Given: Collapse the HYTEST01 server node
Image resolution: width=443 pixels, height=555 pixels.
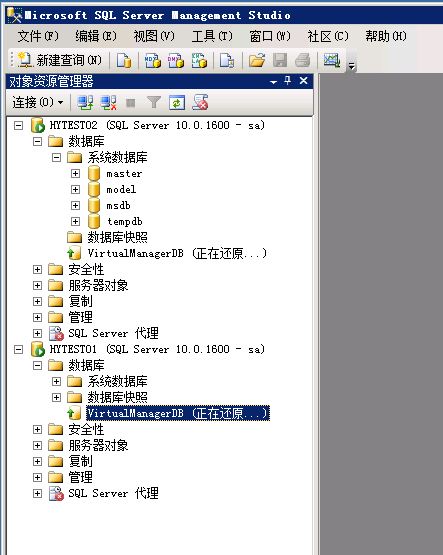Looking at the screenshot, I should [18, 349].
